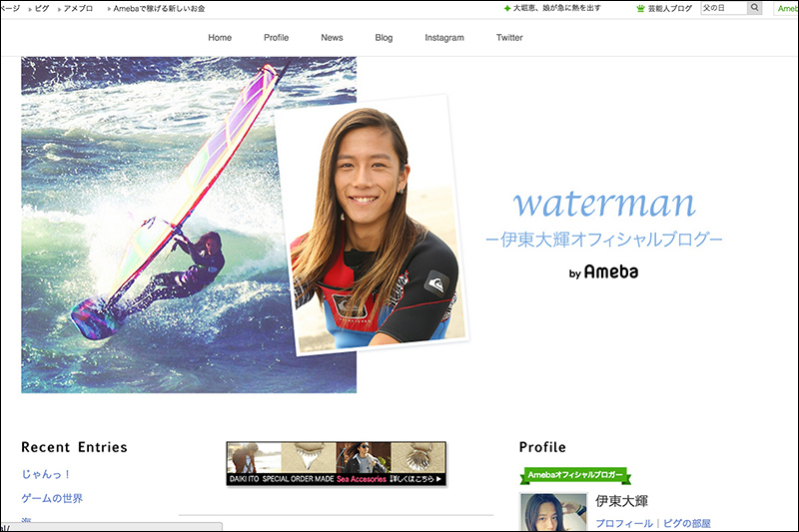Viewport: 799px width, 532px height.
Task: Click the green plus news icon
Action: pyautogui.click(x=507, y=9)
